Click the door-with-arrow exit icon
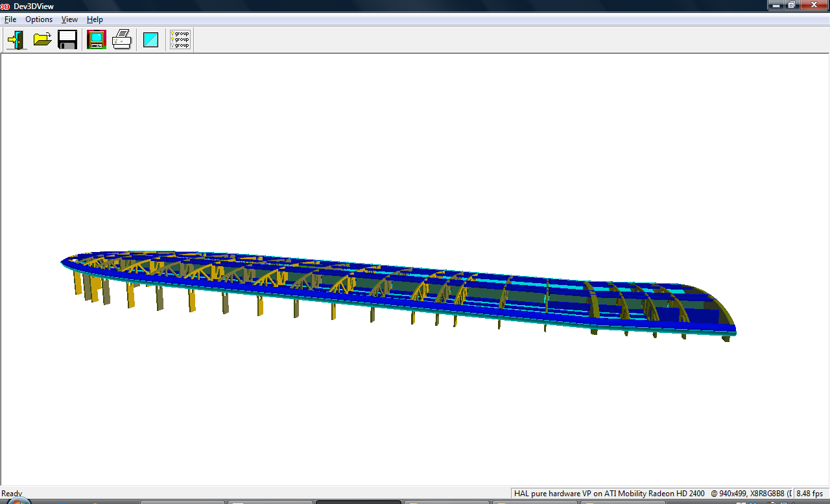Image resolution: width=830 pixels, height=504 pixels. [x=16, y=40]
